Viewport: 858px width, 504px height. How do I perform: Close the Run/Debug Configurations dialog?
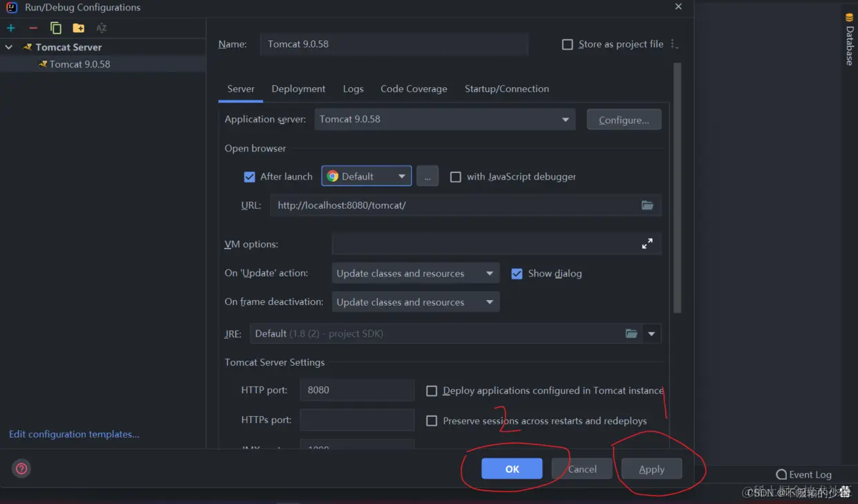coord(678,7)
